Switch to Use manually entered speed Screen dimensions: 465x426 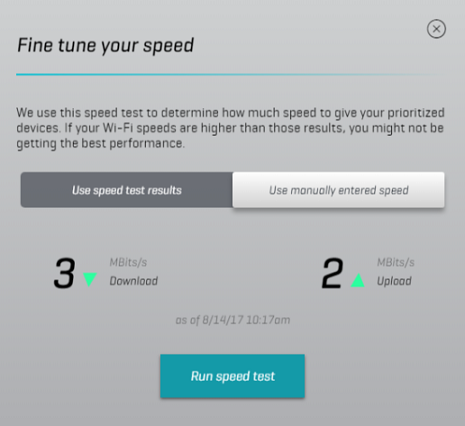point(338,190)
